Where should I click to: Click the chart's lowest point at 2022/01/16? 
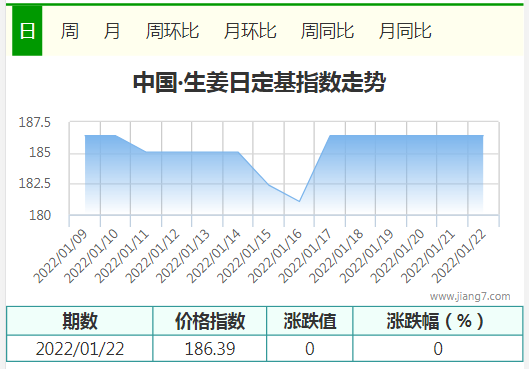[x=299, y=201]
